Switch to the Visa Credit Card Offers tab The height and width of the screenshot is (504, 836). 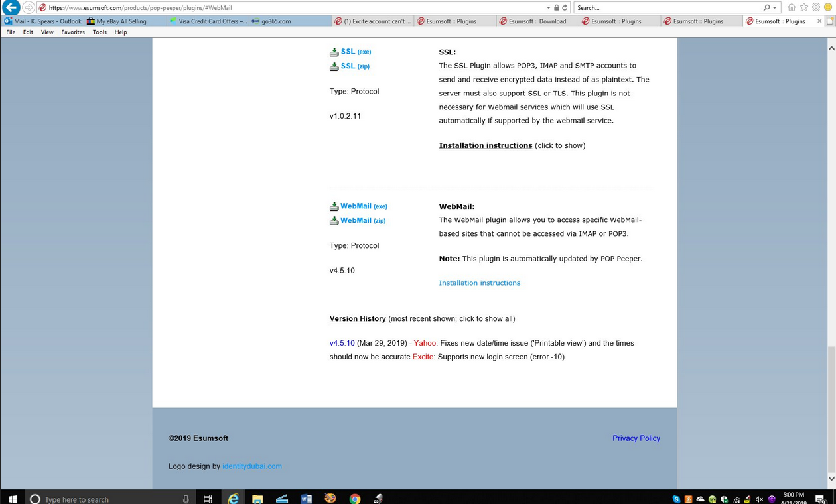coord(207,21)
